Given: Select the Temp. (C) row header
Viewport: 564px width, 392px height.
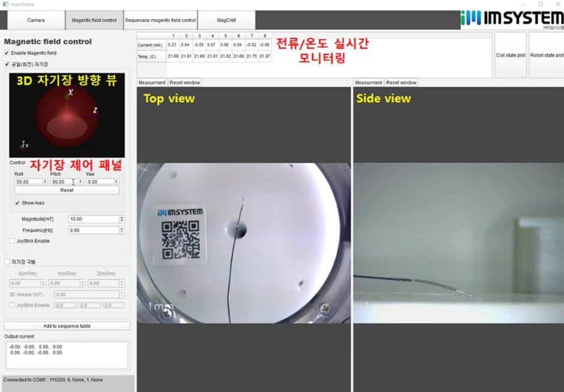Looking at the screenshot, I should [152, 56].
